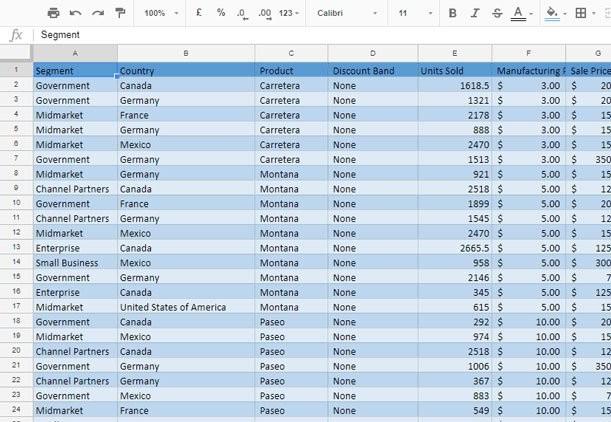Click the formula bar containing Segment

(323, 35)
